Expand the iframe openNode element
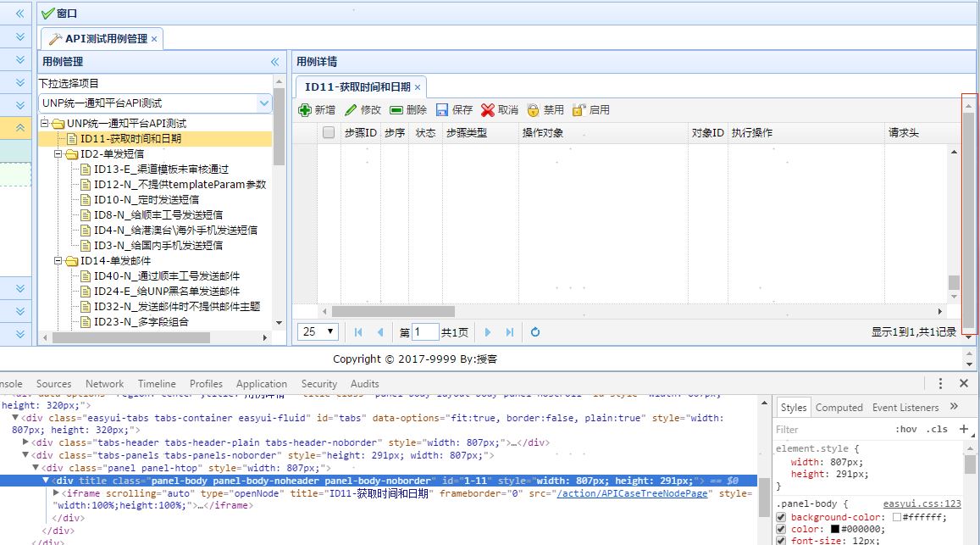This screenshot has height=545, width=980. click(x=56, y=493)
